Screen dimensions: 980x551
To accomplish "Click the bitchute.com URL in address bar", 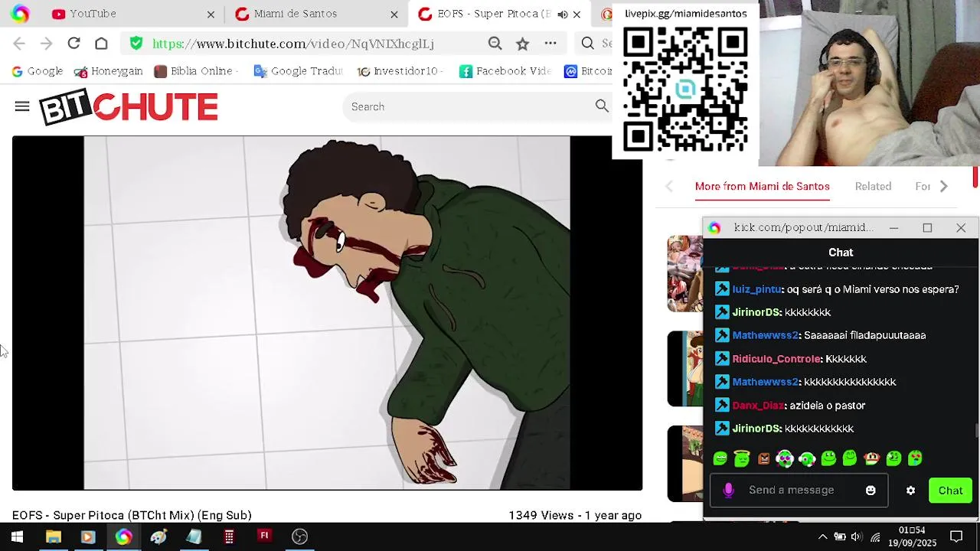I will coord(293,44).
